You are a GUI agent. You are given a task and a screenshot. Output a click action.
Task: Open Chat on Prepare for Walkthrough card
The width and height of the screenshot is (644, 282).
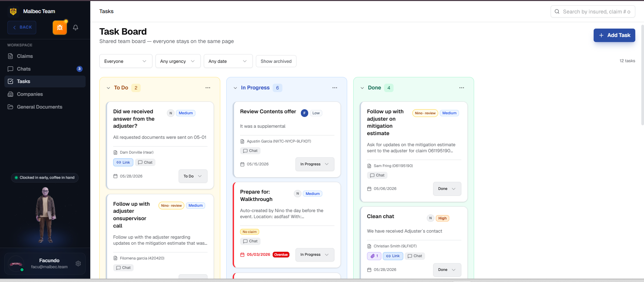250,241
